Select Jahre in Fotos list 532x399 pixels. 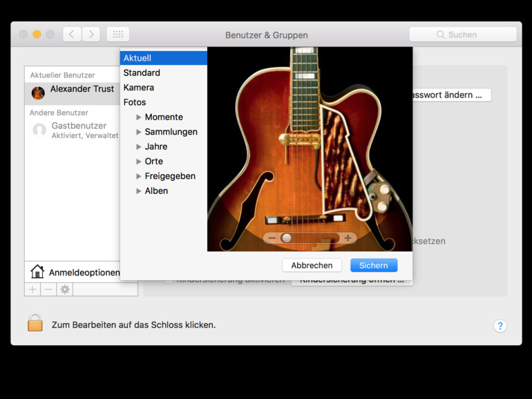156,146
